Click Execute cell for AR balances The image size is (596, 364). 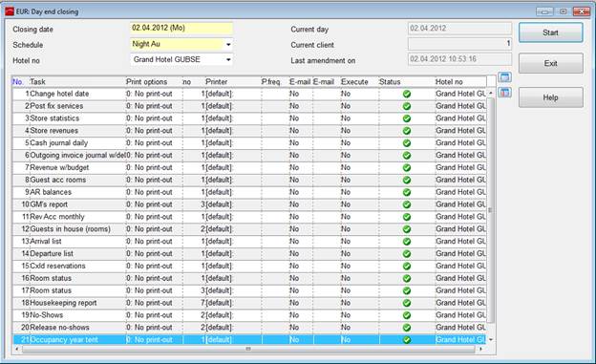tap(359, 192)
